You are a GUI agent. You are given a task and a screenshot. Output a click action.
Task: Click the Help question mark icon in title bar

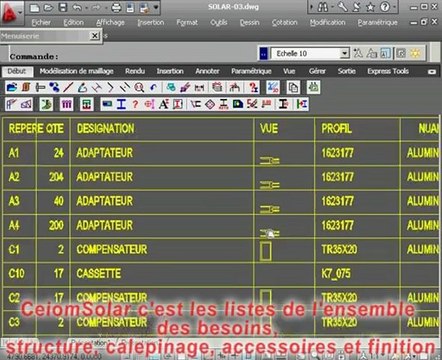pos(385,7)
